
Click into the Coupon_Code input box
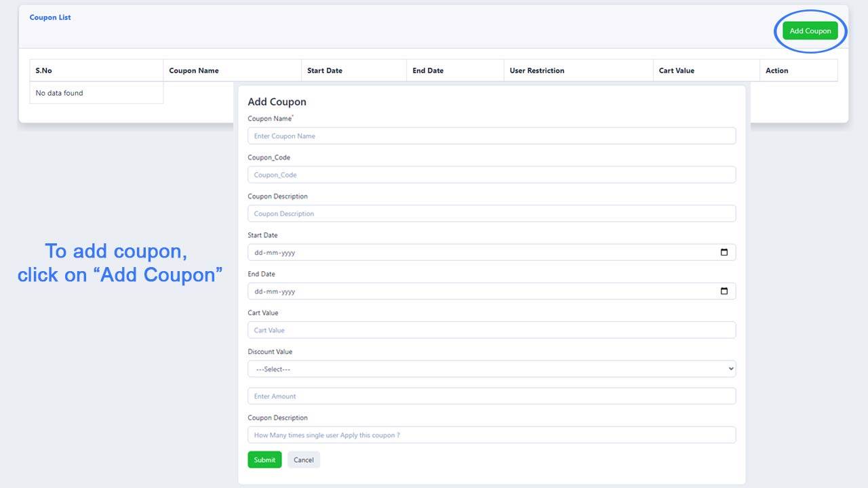click(491, 175)
